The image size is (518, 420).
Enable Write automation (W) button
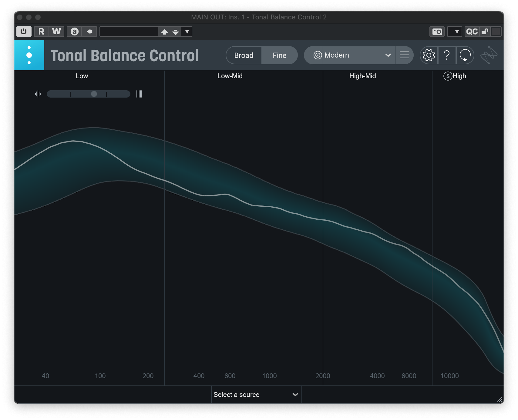point(57,32)
